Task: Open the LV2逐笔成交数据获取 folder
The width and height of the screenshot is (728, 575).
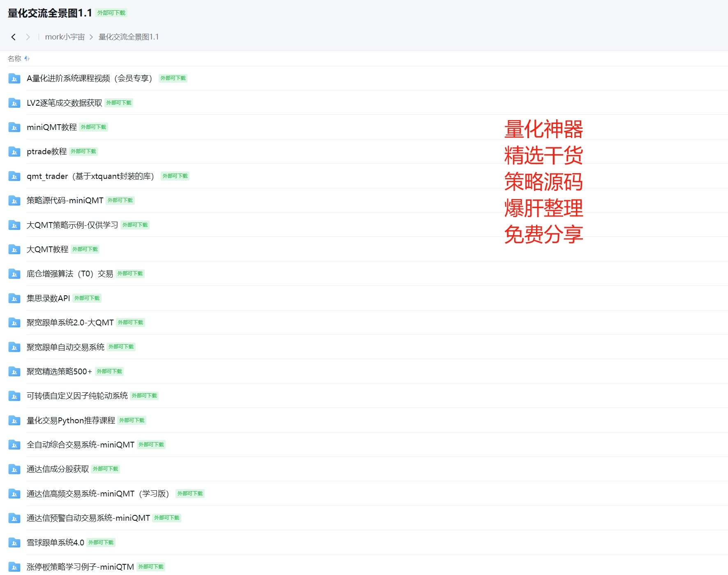Action: click(x=65, y=103)
